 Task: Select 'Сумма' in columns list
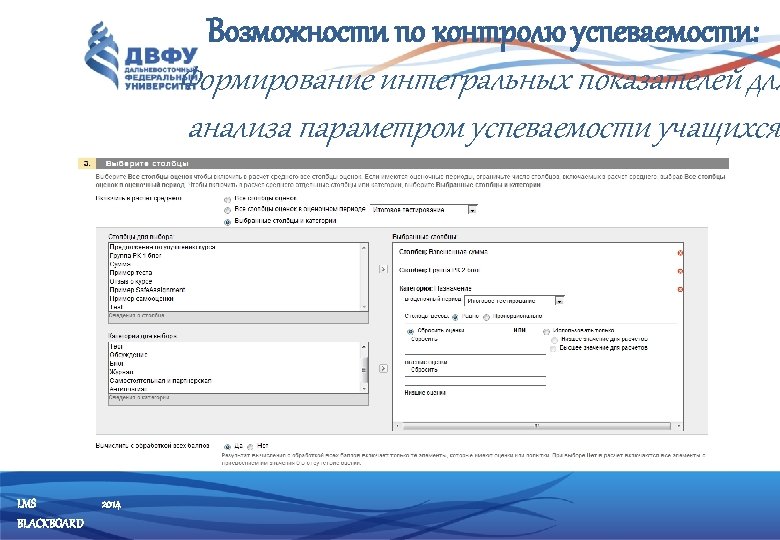(120, 264)
